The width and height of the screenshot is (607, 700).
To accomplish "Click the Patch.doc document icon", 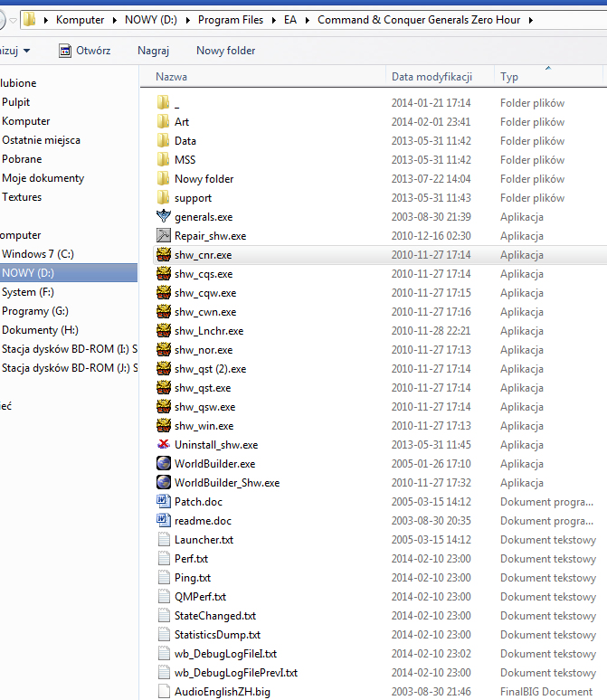I will (163, 501).
